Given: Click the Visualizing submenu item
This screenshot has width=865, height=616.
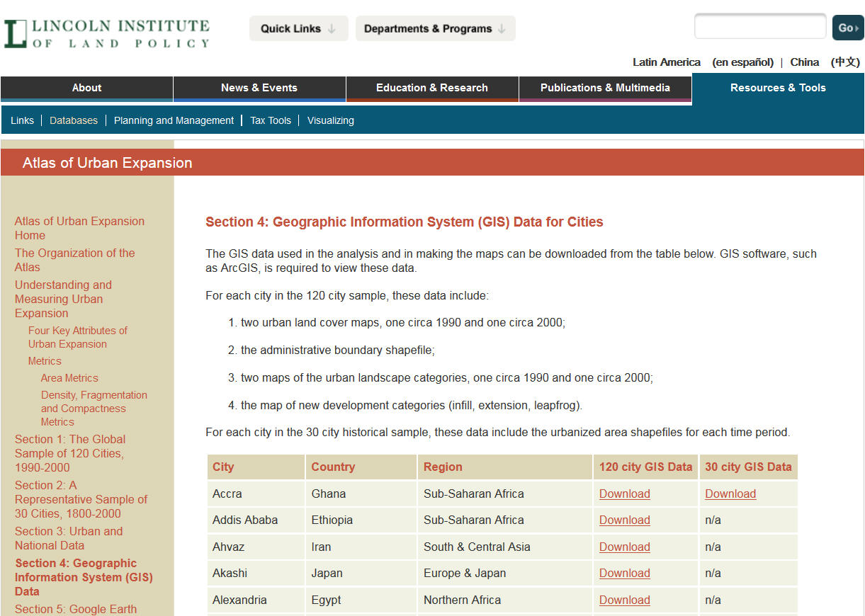Looking at the screenshot, I should tap(330, 120).
